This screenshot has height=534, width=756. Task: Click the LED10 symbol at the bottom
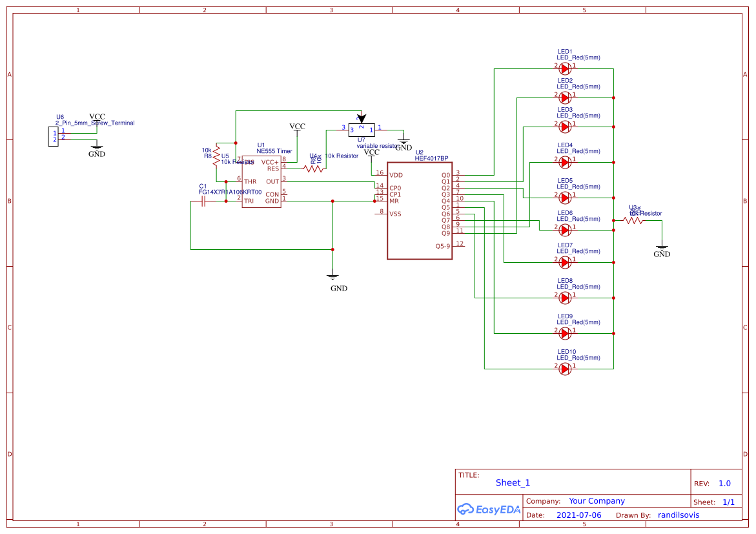[564, 369]
